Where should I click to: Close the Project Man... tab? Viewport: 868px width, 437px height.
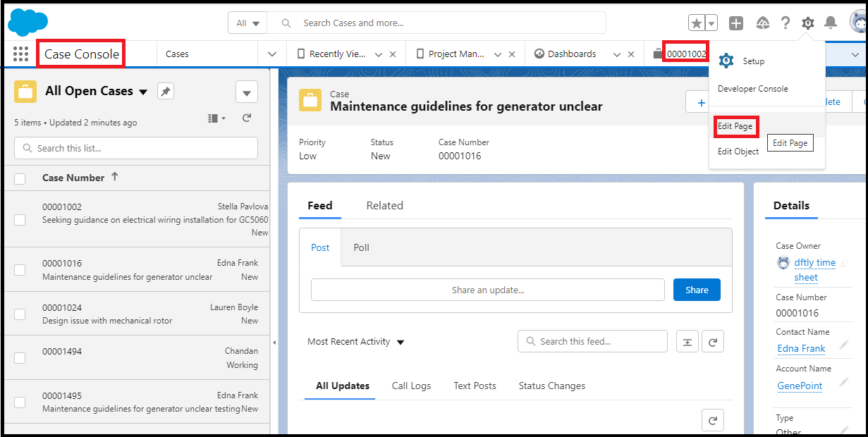[x=512, y=54]
